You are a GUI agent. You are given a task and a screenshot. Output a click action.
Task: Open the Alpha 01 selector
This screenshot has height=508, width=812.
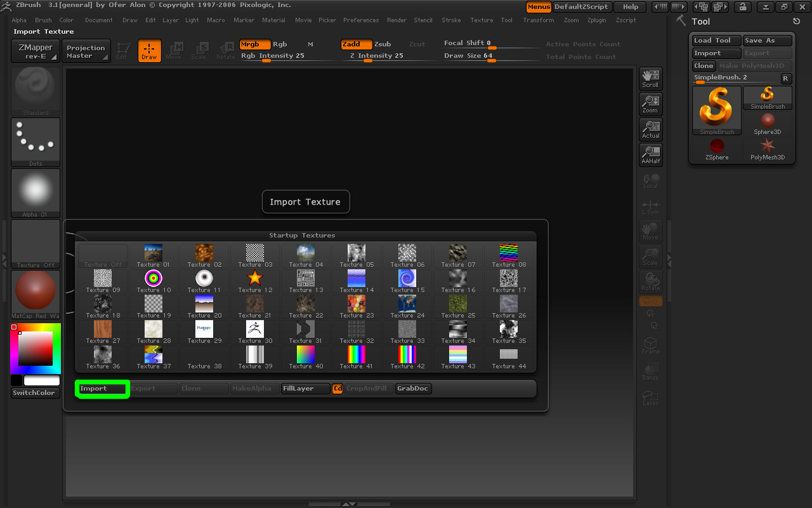36,193
